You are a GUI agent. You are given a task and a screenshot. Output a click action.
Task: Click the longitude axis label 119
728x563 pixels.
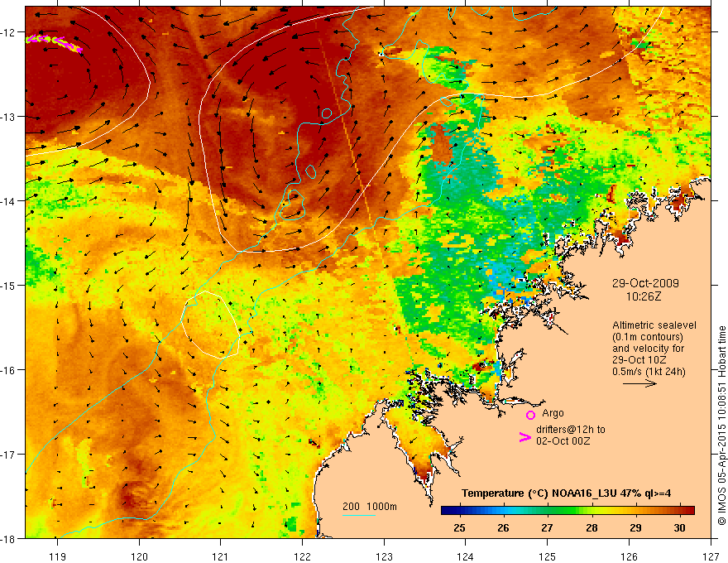pyautogui.click(x=58, y=556)
